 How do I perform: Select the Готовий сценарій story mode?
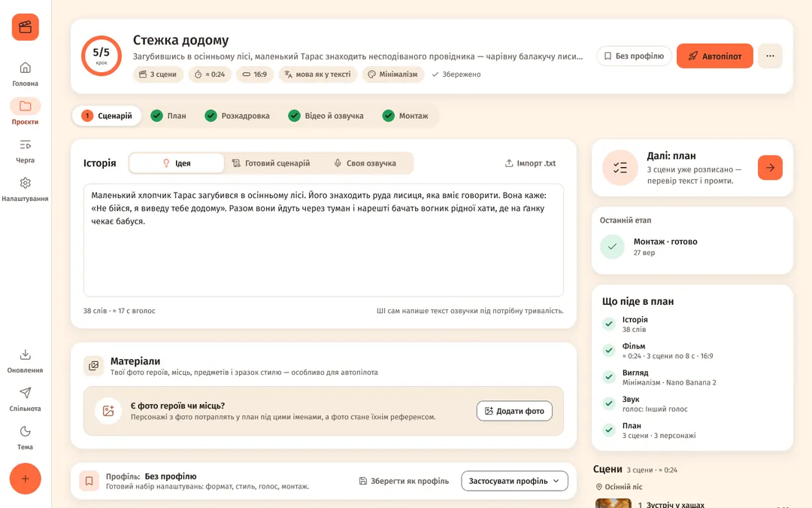pos(271,163)
